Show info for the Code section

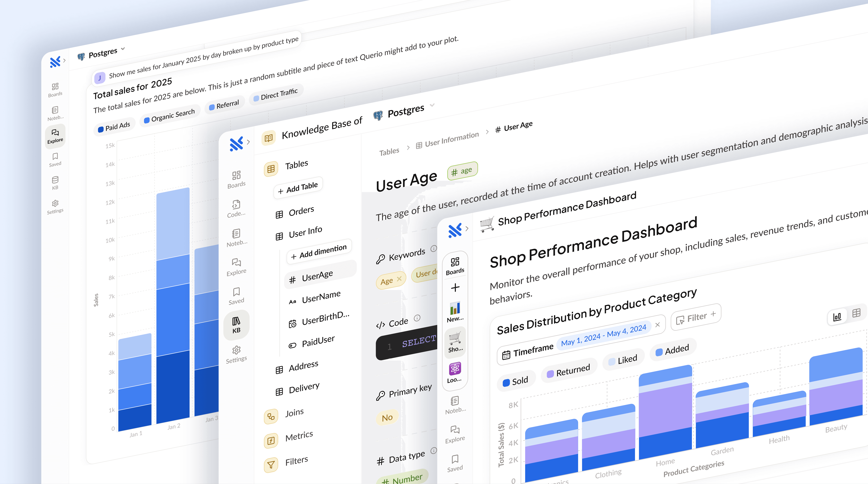(x=417, y=318)
